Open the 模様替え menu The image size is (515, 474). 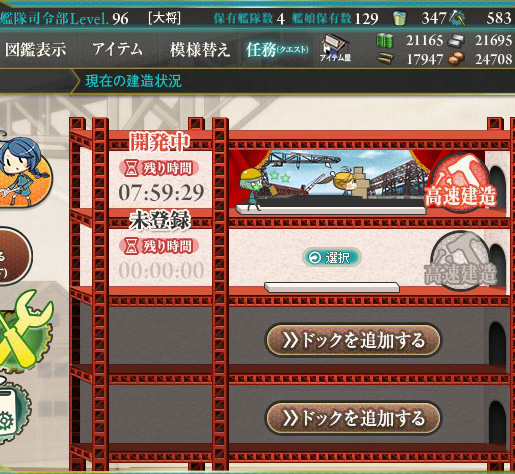point(200,49)
